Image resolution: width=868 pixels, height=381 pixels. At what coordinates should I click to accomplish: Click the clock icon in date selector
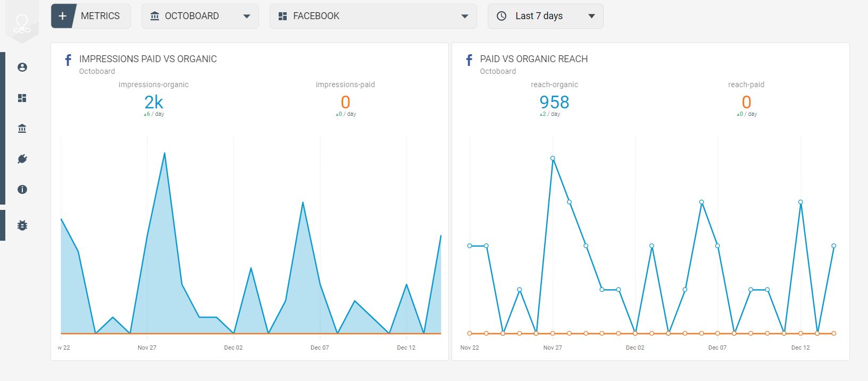coord(502,16)
